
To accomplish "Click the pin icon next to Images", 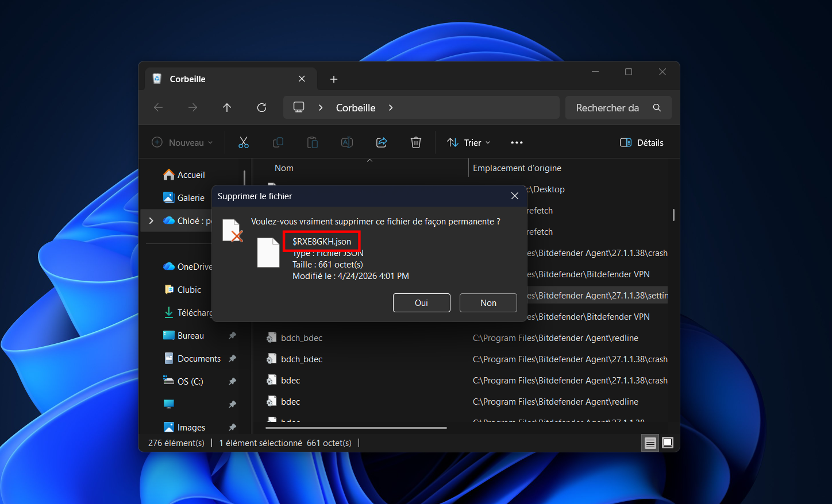I will click(232, 427).
